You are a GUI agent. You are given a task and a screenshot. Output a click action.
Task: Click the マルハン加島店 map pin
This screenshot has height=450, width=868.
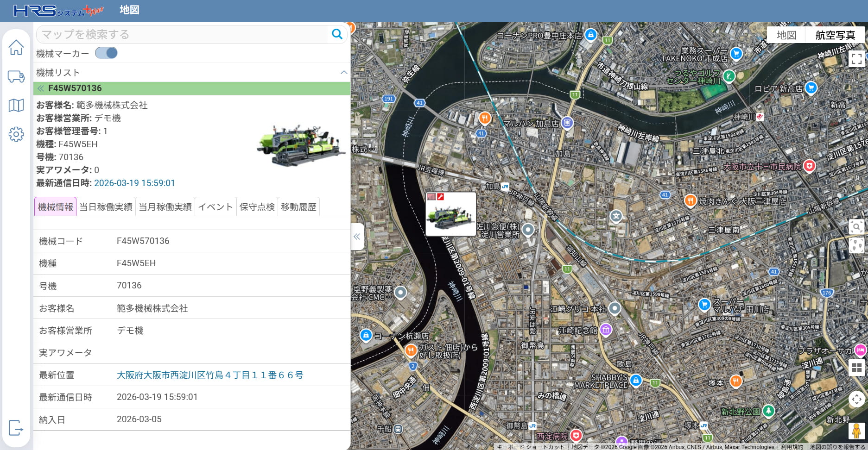[567, 123]
